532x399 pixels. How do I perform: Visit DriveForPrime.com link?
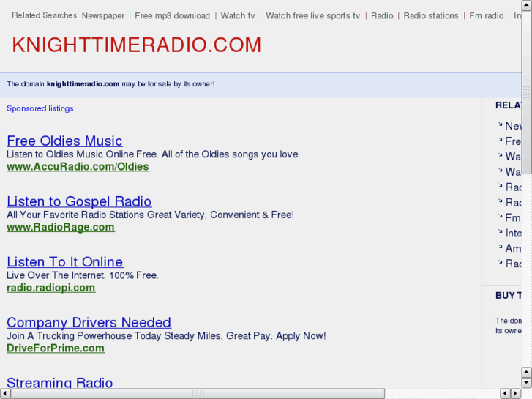(56, 348)
